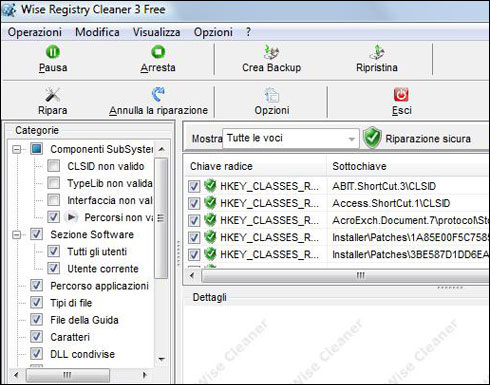The image size is (490, 385).
Task: Uncheck the Installer\Patches\3BE587D1DD6EA row checkbox
Action: pyautogui.click(x=194, y=254)
